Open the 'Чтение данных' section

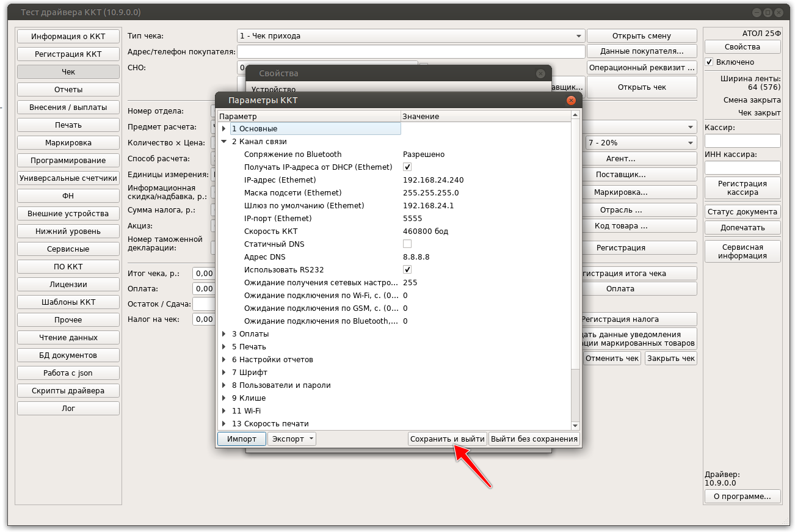click(68, 337)
